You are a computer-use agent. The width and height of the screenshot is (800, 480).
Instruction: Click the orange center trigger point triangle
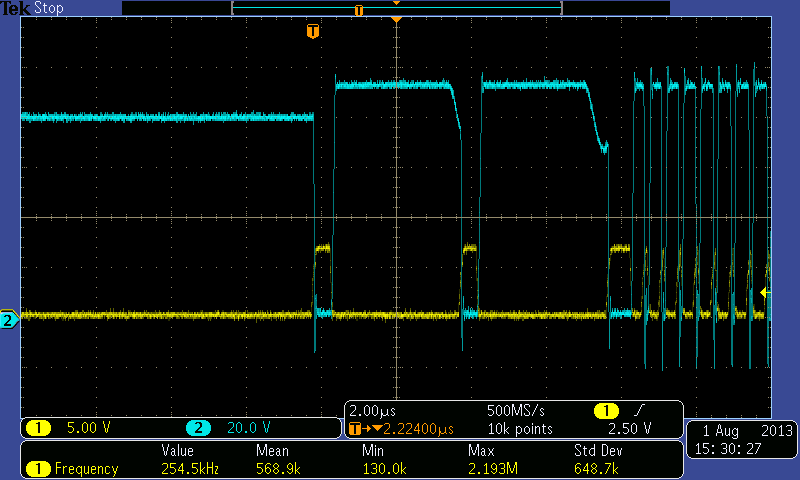396,19
